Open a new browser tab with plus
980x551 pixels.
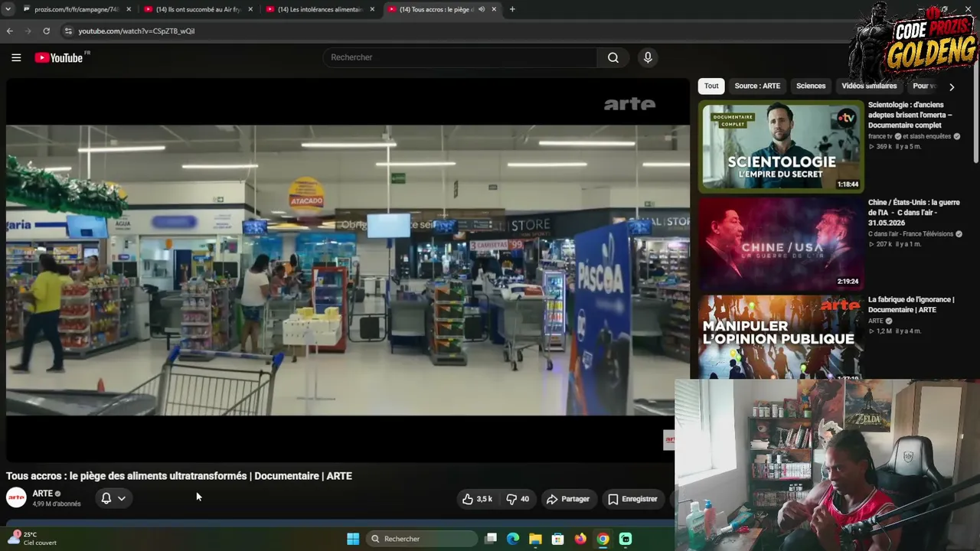pos(512,9)
